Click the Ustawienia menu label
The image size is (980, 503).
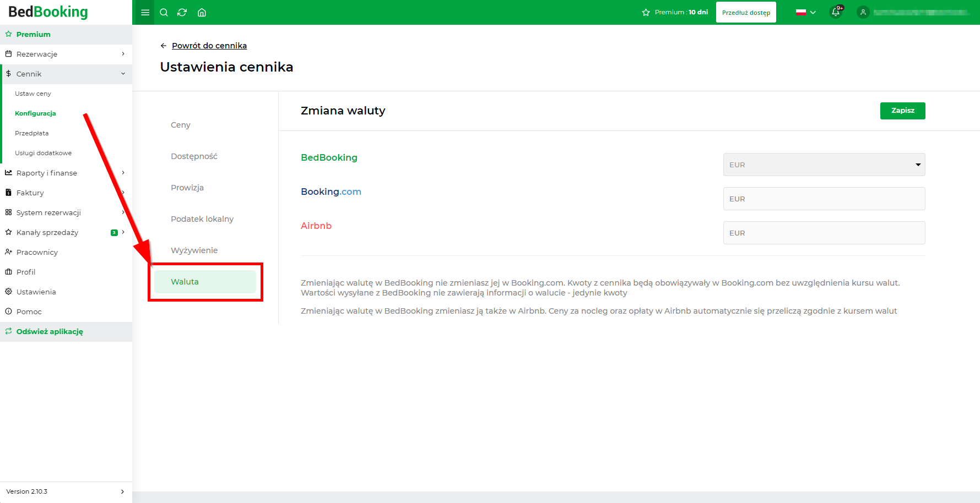36,292
